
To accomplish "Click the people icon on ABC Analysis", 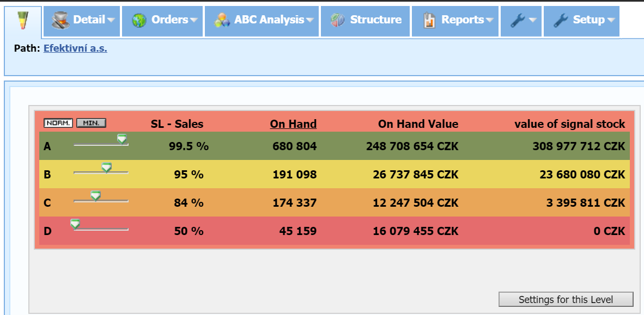I will point(222,21).
